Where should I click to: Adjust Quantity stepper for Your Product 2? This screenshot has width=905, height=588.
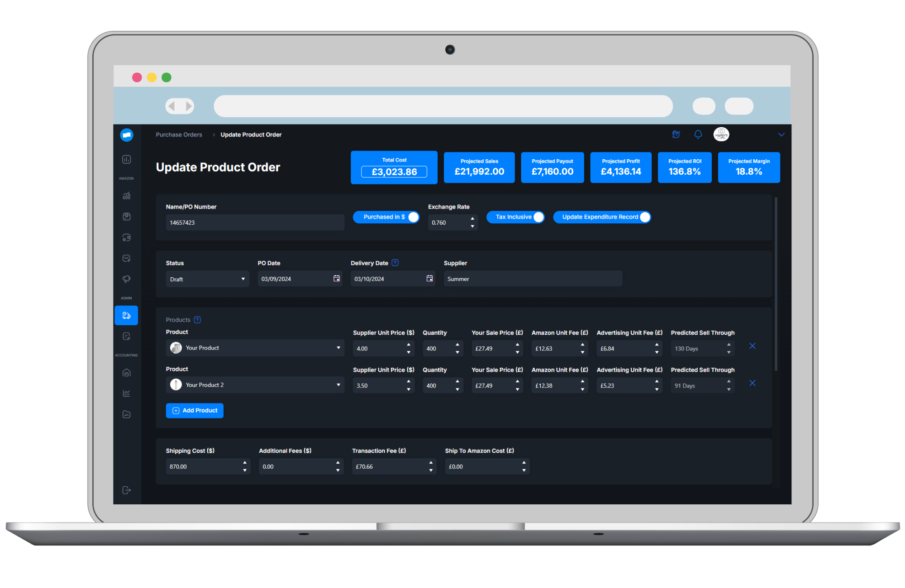(457, 385)
